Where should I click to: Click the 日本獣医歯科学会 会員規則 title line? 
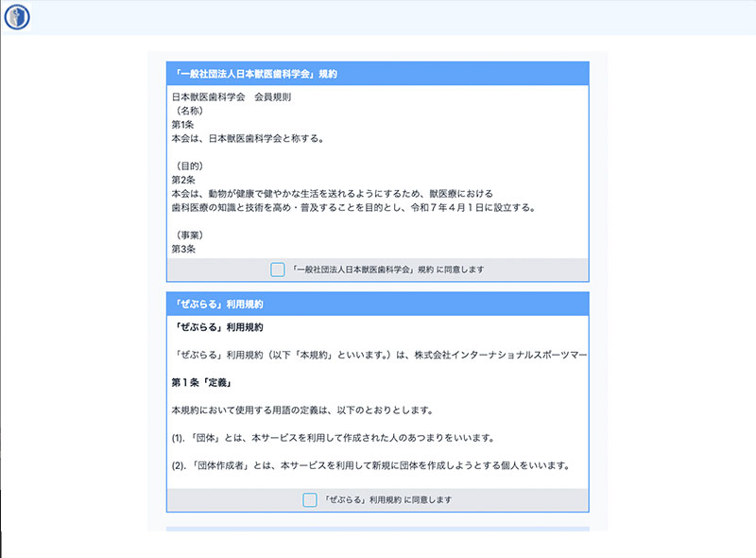pyautogui.click(x=232, y=96)
